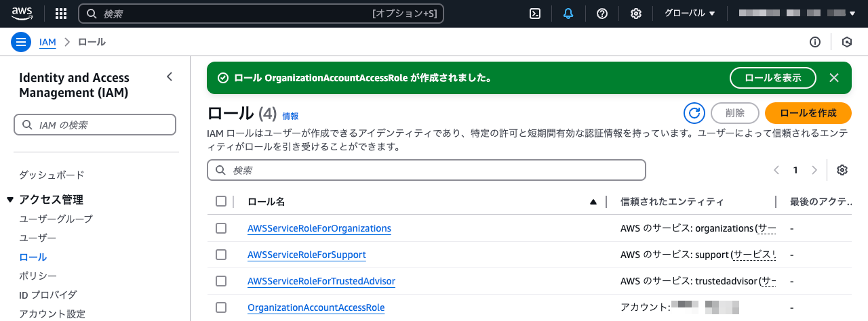
Task: Open ダッシュボード in sidebar
Action: [52, 175]
